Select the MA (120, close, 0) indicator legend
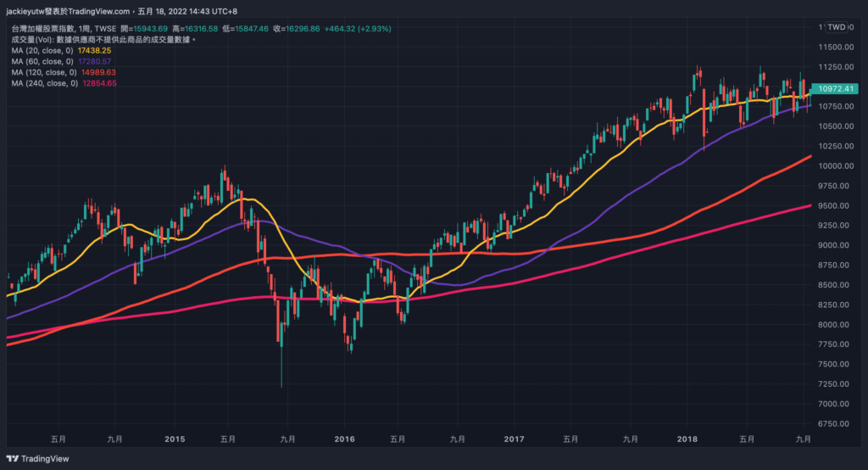This screenshot has height=470, width=868. [x=45, y=73]
